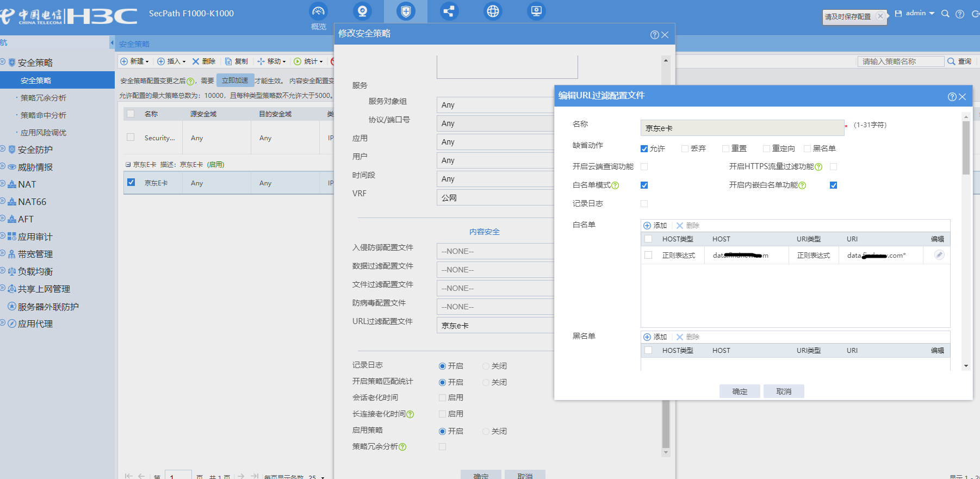
Task: Click the URL filter dialog vertical scrollbar
Action: click(966, 147)
